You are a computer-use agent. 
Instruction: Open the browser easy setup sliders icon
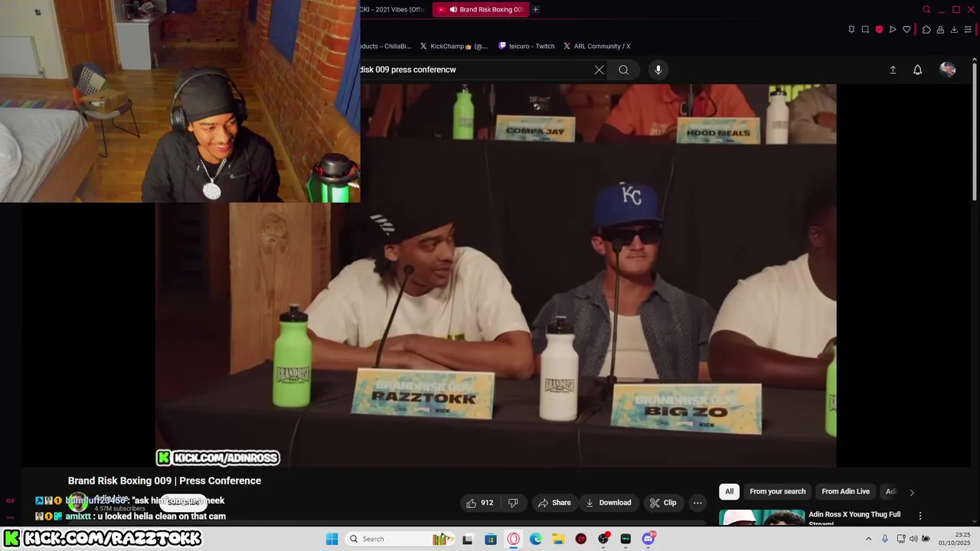[969, 29]
